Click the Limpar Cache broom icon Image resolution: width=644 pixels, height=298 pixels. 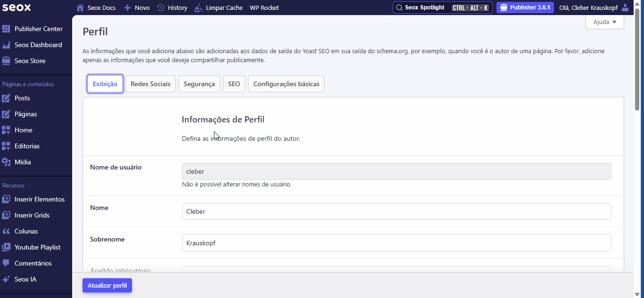199,8
